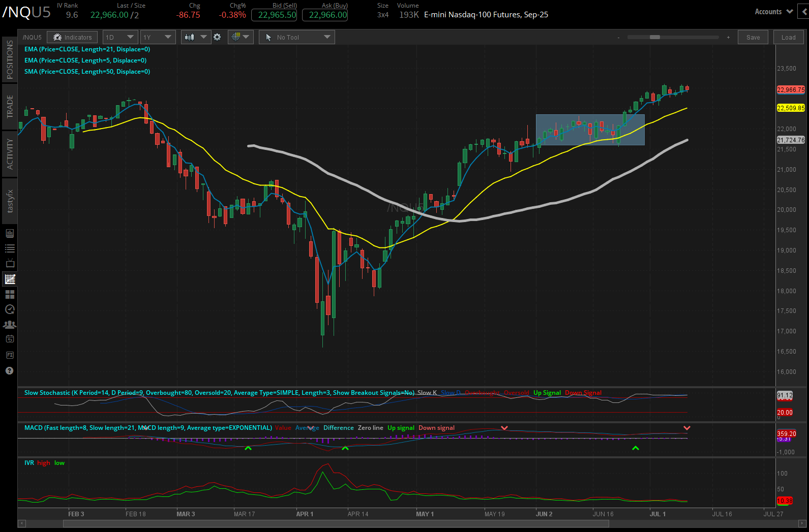Click green MACD up signal arrow near June
The image size is (809, 532).
tap(636, 448)
